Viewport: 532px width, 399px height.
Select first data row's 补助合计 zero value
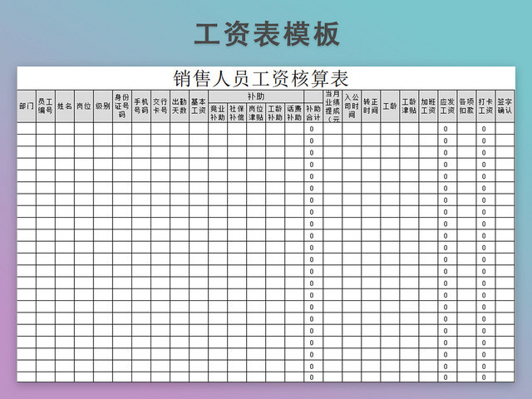pos(312,129)
